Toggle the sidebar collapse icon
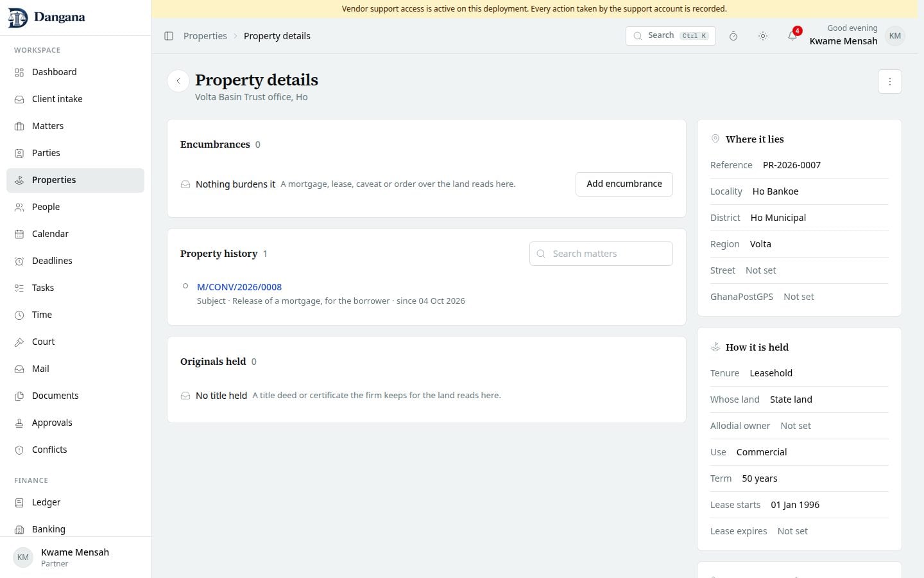The height and width of the screenshot is (578, 924). [x=169, y=36]
